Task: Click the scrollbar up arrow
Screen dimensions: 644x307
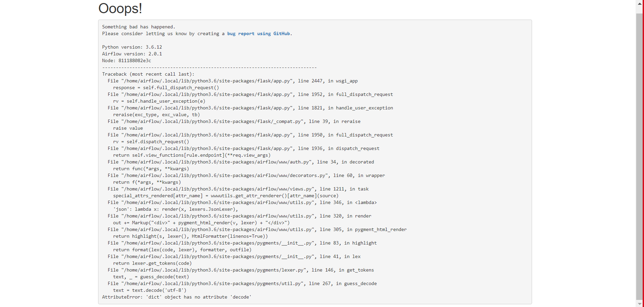Action: tap(639, 3)
